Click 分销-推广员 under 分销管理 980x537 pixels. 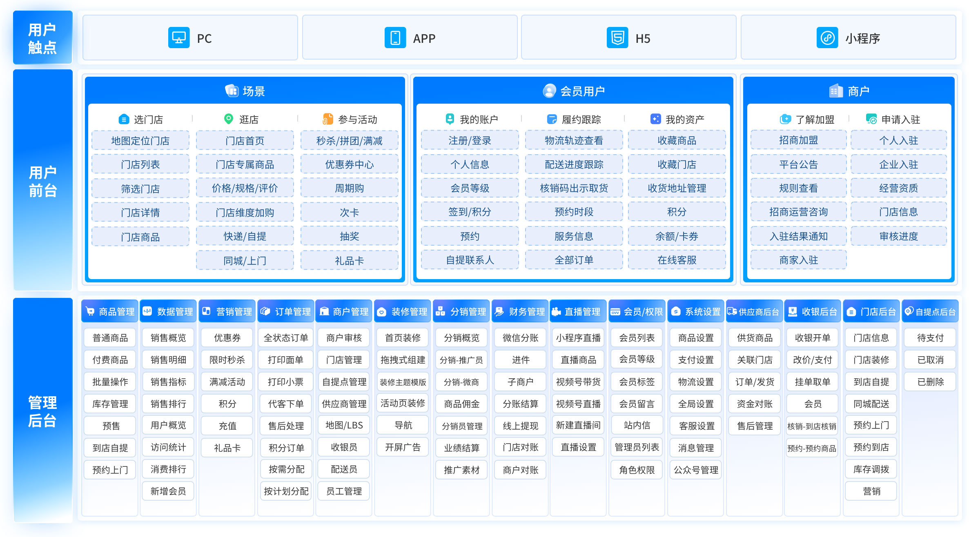pyautogui.click(x=461, y=359)
